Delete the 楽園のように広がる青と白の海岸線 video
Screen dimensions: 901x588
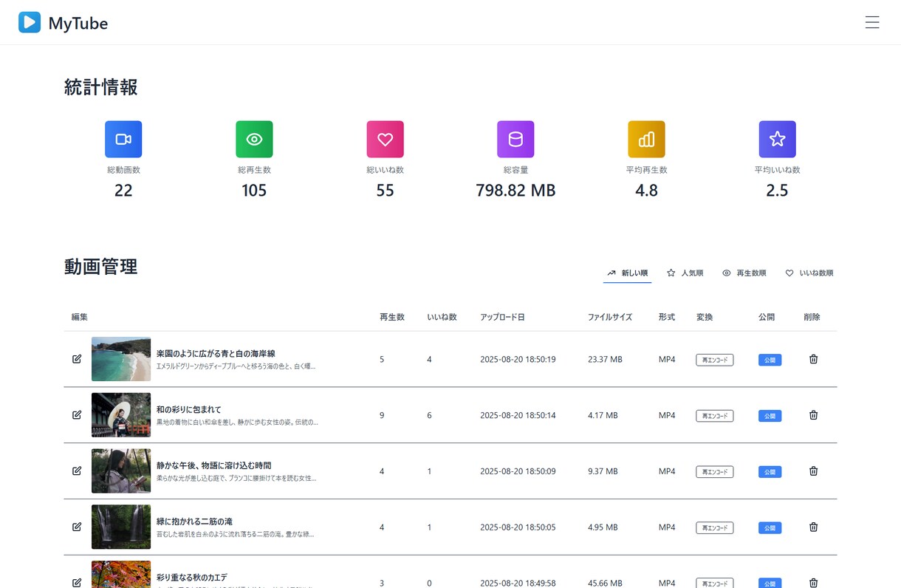pyautogui.click(x=813, y=359)
